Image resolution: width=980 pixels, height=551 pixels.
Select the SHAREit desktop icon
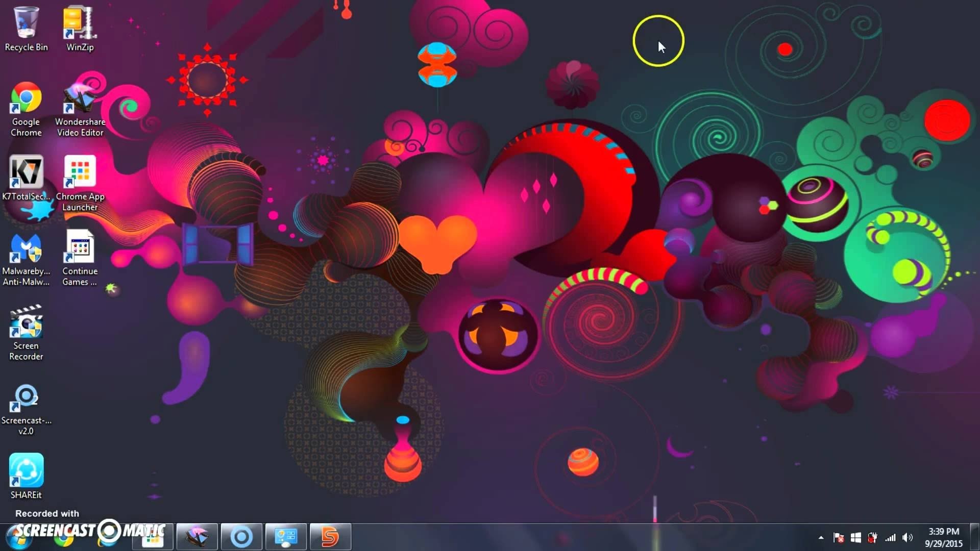pyautogui.click(x=26, y=471)
